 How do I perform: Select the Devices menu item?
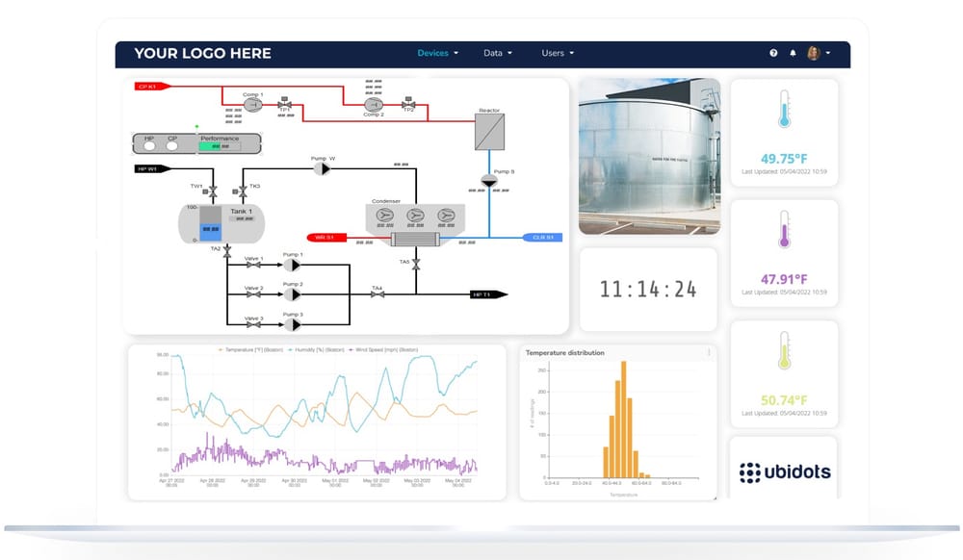[433, 53]
